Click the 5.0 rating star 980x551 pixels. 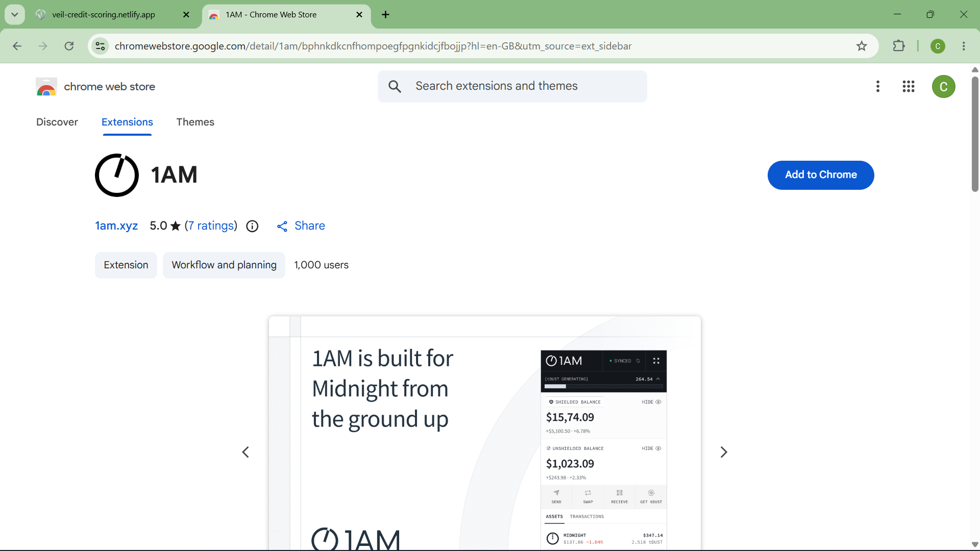(175, 226)
